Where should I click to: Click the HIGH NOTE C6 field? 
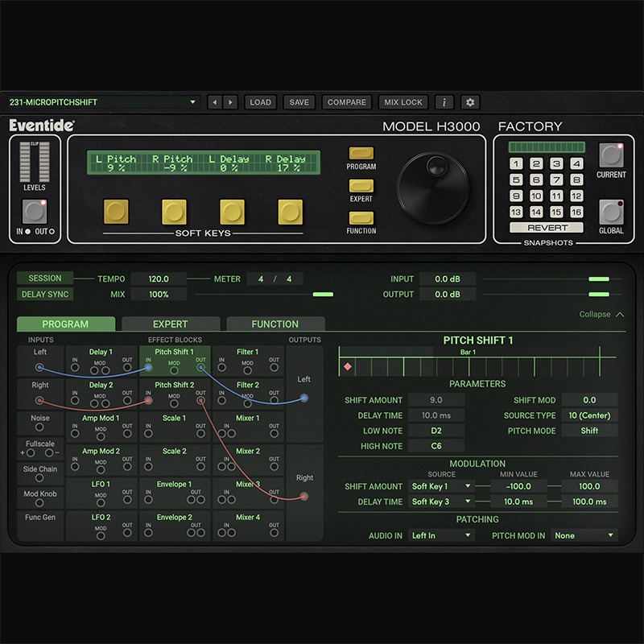point(436,446)
